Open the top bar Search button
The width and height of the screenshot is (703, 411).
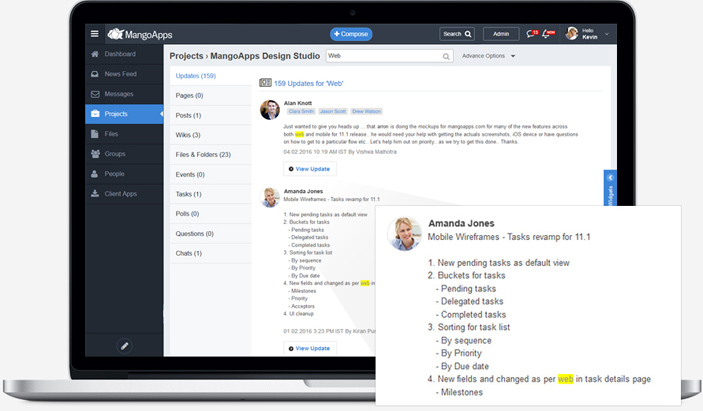457,34
